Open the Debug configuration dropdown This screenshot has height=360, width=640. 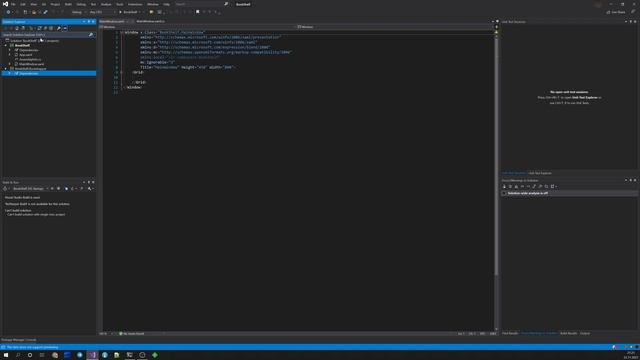(x=79, y=12)
